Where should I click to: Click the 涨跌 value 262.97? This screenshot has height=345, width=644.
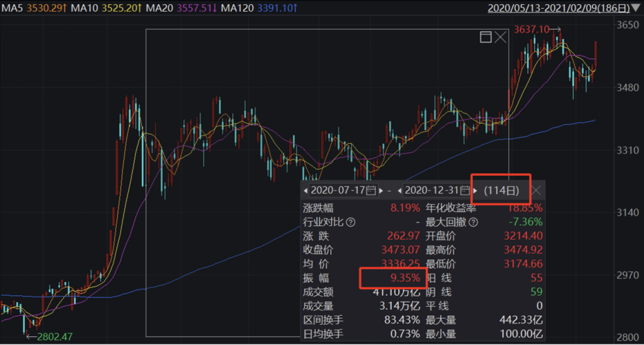coord(403,236)
